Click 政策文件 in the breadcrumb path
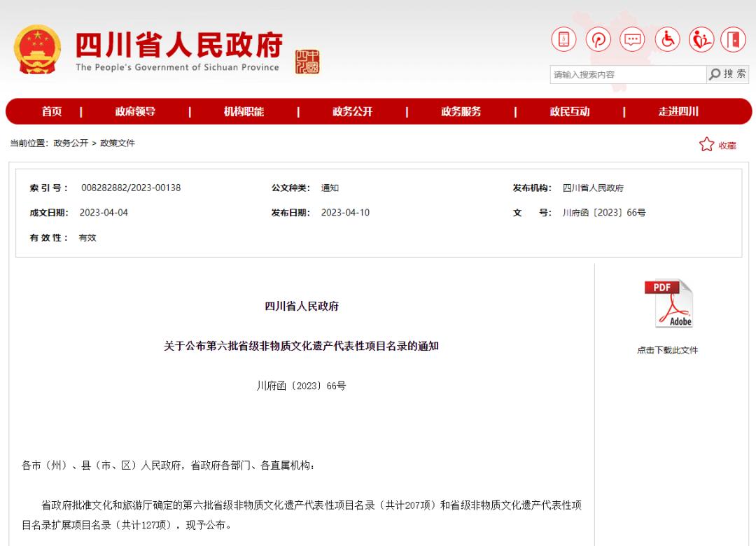Viewport: 756px width, 546px height. [118, 143]
